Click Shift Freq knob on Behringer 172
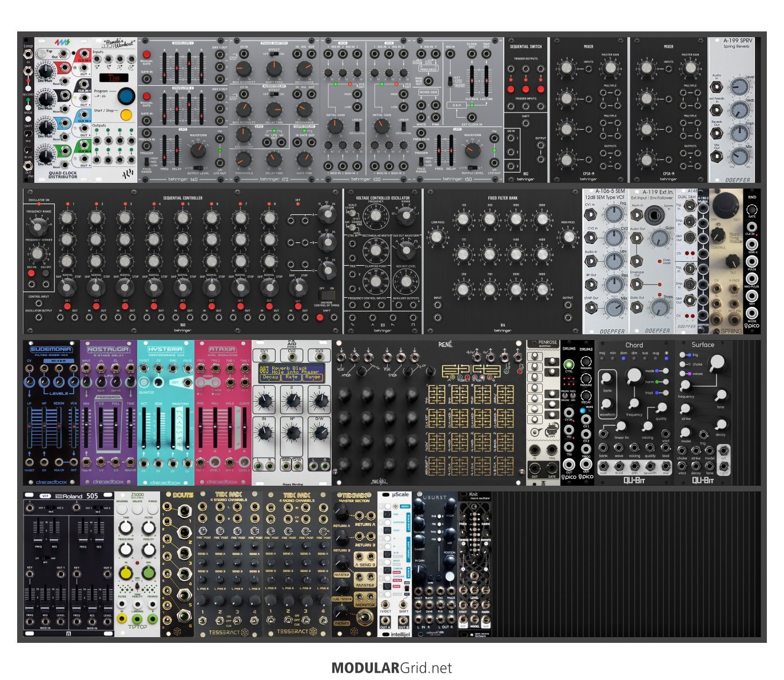The height and width of the screenshot is (680, 784). click(274, 70)
